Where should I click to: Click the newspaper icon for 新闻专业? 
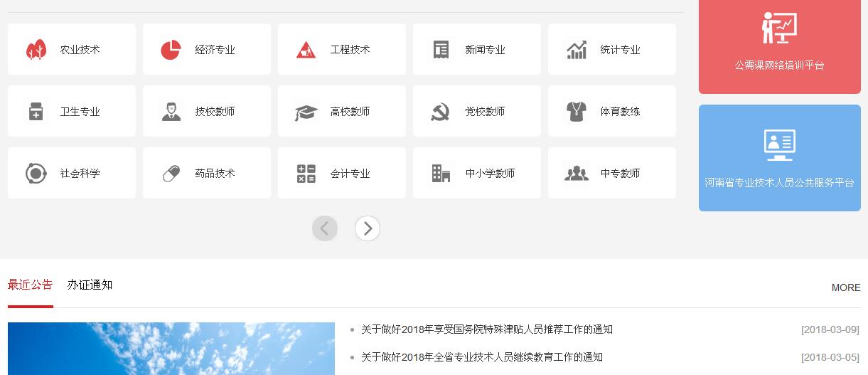pos(441,50)
